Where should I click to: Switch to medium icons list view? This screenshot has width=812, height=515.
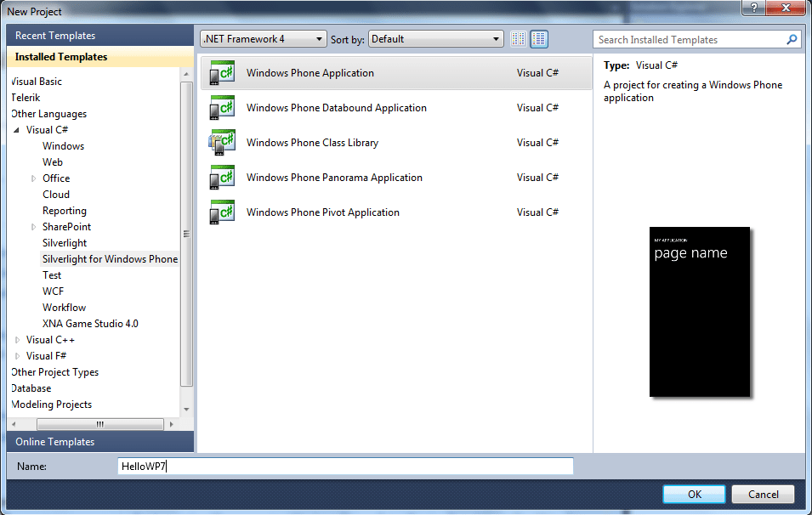click(538, 39)
